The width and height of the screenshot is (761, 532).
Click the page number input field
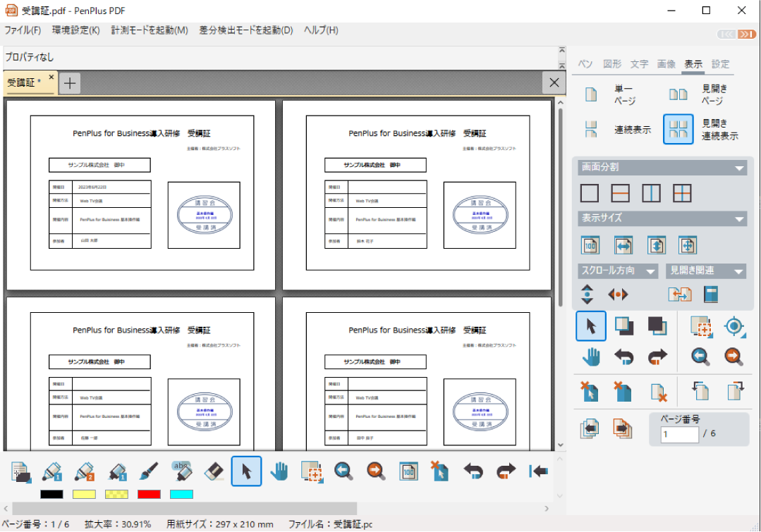[679, 435]
